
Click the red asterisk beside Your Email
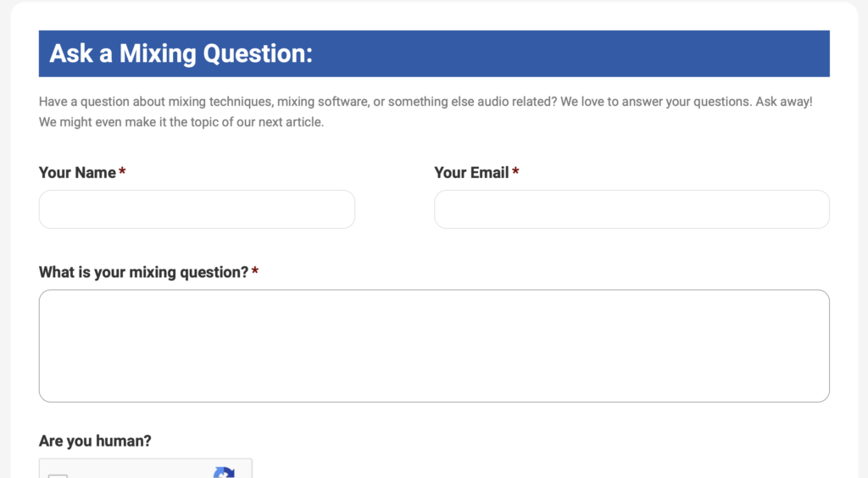[x=515, y=171]
